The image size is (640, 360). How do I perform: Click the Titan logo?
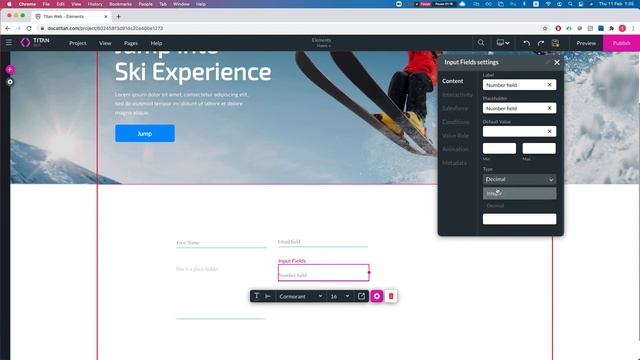point(35,42)
